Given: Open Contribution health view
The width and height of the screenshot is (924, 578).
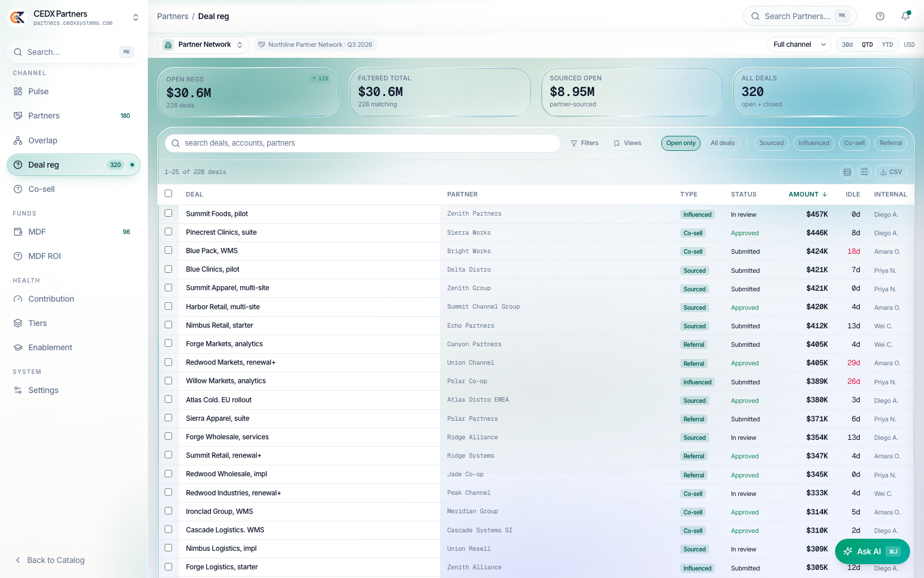Looking at the screenshot, I should point(73,299).
